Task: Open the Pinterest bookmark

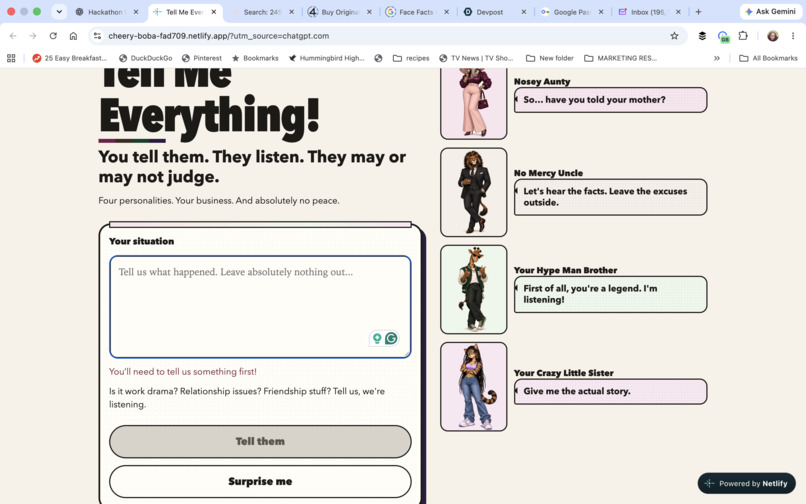Action: click(202, 58)
